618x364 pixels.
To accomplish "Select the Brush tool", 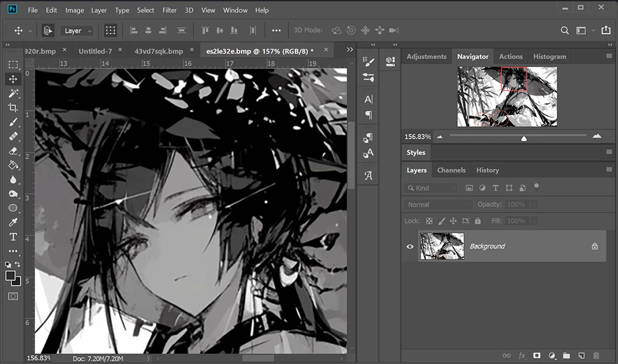I will (x=13, y=122).
